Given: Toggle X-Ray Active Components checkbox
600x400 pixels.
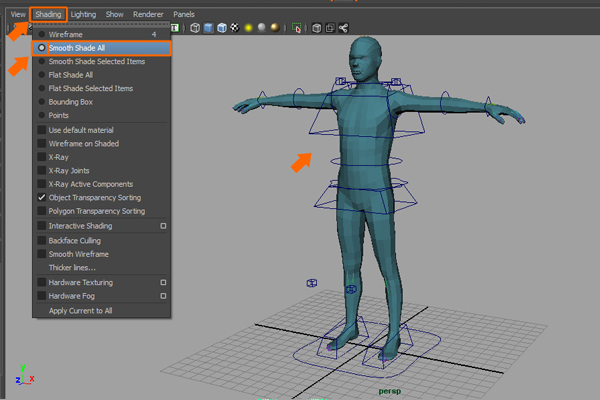Looking at the screenshot, I should click(42, 184).
